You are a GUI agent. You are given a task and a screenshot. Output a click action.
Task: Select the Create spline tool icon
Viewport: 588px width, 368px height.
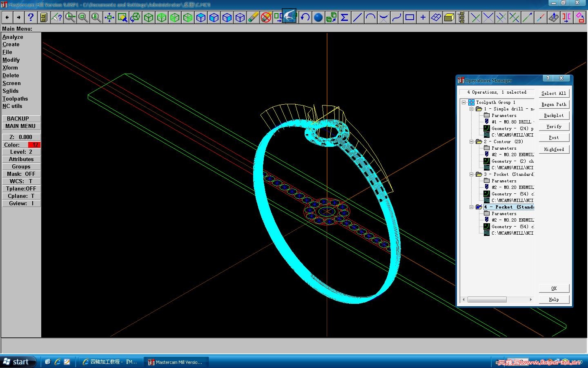point(396,17)
